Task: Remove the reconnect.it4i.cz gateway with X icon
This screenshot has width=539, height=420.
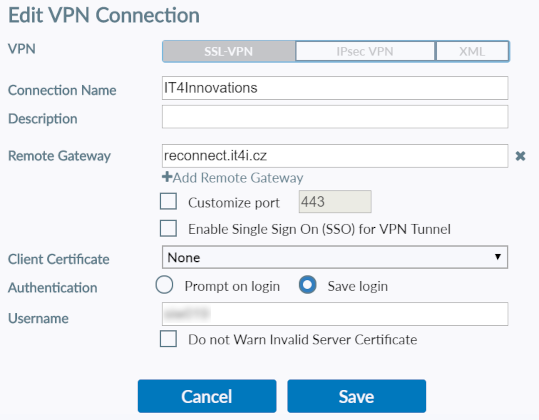Action: click(520, 156)
